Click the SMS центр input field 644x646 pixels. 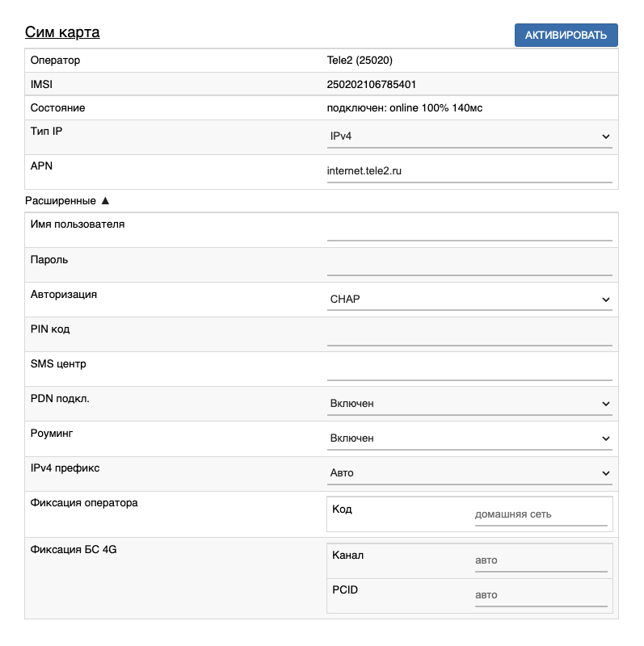pos(469,369)
